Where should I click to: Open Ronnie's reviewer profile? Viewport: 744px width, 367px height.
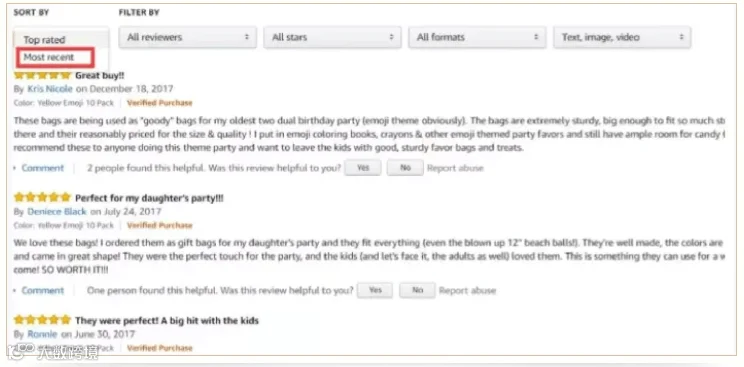[42, 334]
